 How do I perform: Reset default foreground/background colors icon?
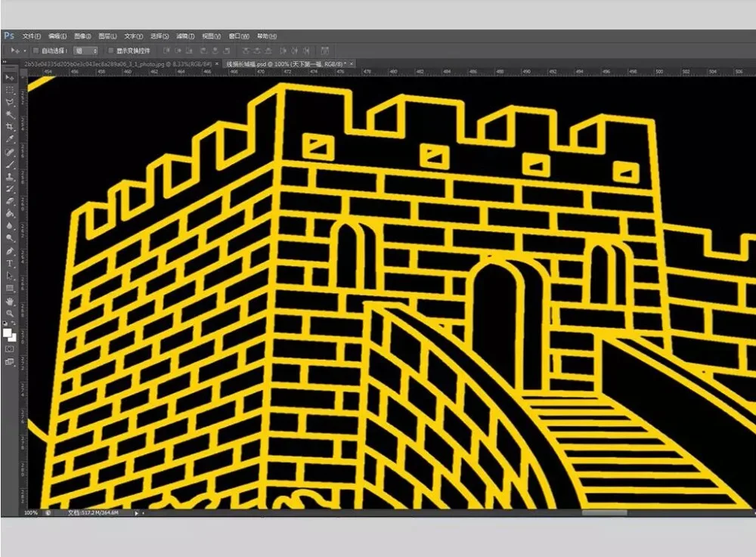(x=5, y=323)
